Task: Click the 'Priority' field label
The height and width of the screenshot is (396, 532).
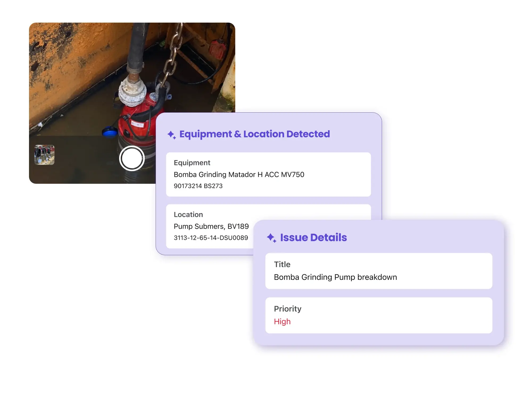Action: pyautogui.click(x=288, y=309)
